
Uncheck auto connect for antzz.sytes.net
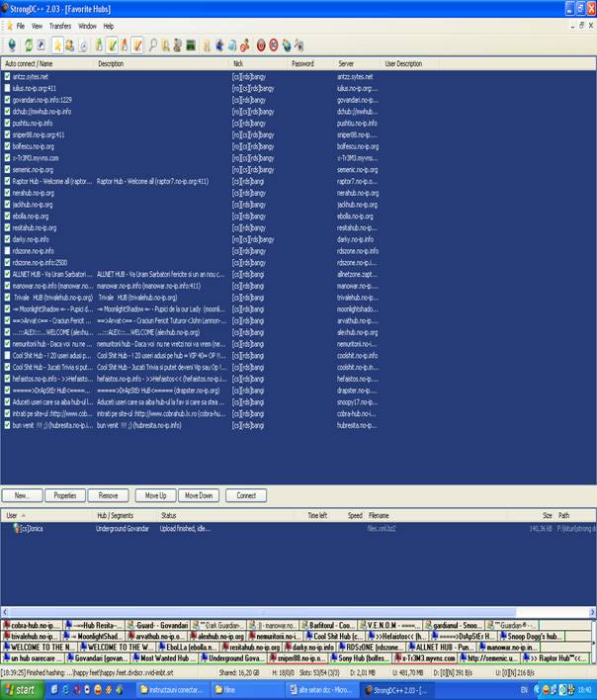(7, 76)
